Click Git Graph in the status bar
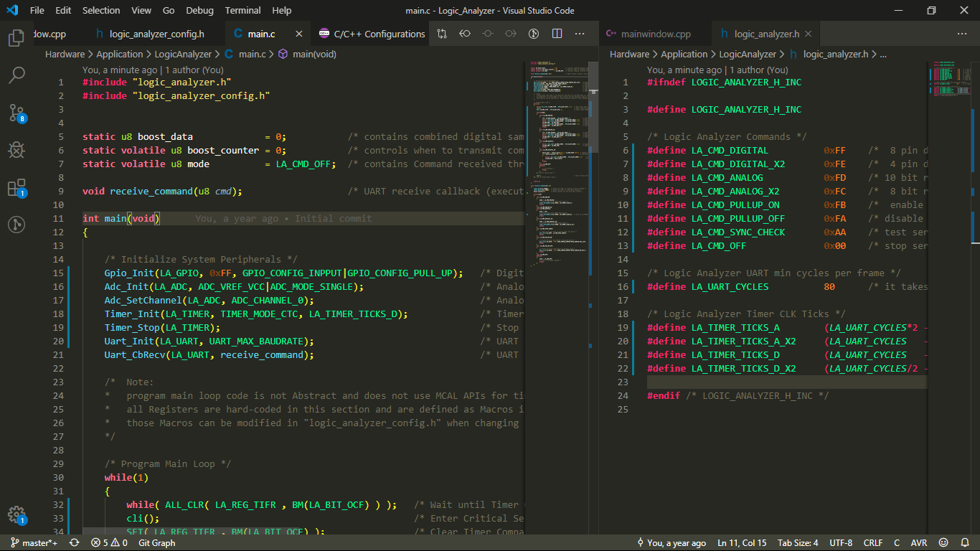 tap(156, 543)
